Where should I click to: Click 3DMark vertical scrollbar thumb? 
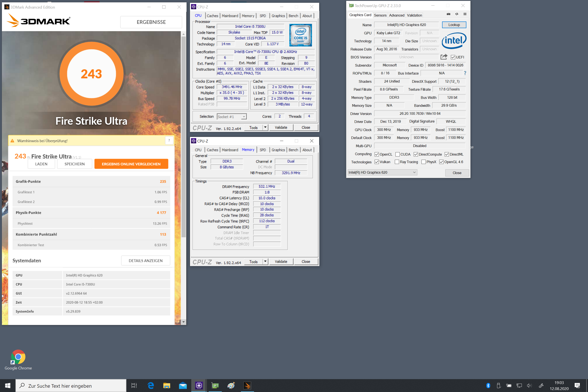pos(184,137)
